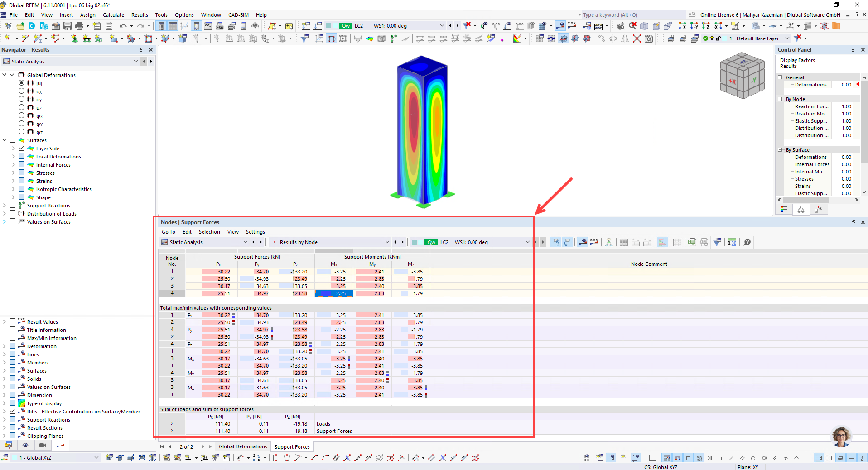868x470 pixels.
Task: Switch to the Global Deformations tab
Action: point(243,446)
